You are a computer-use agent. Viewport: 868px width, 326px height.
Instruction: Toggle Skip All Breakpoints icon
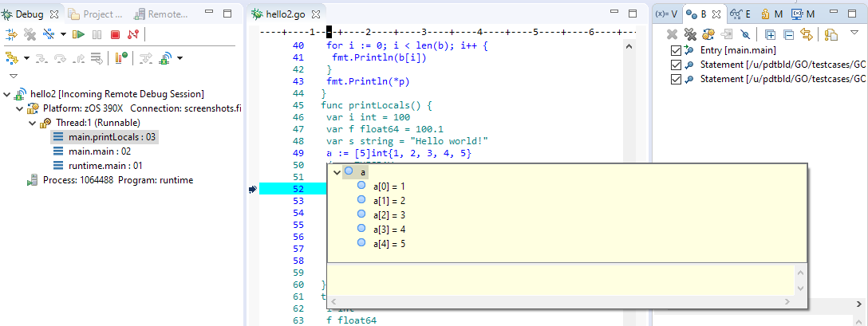745,34
